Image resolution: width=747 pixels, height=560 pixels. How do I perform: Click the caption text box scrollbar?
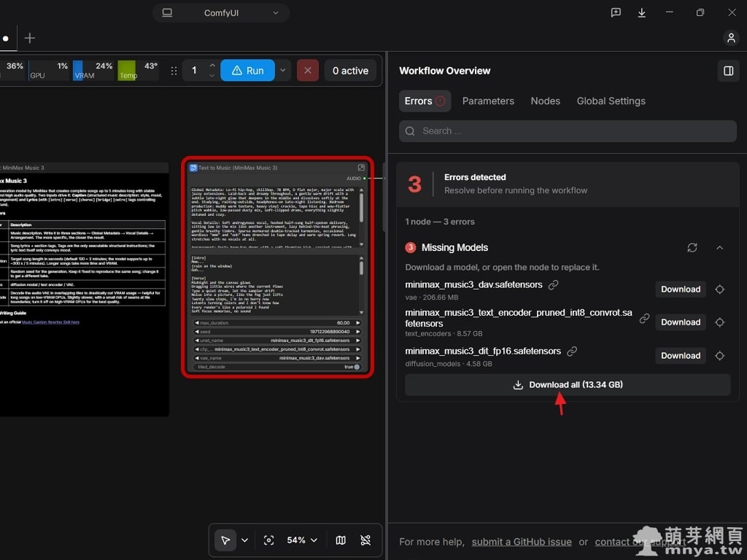point(361,208)
